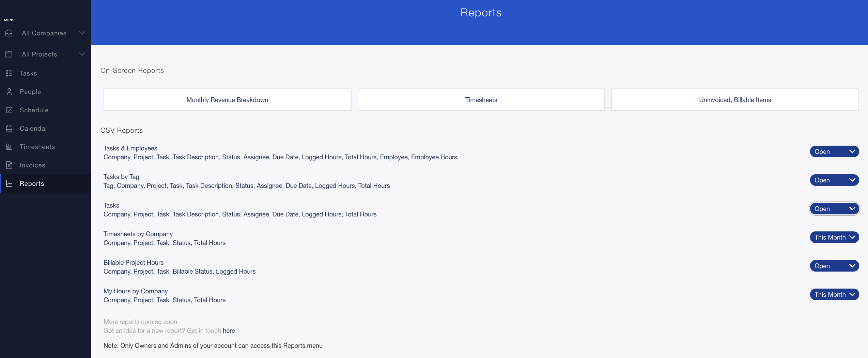Select All Companies in the menu

(x=46, y=33)
